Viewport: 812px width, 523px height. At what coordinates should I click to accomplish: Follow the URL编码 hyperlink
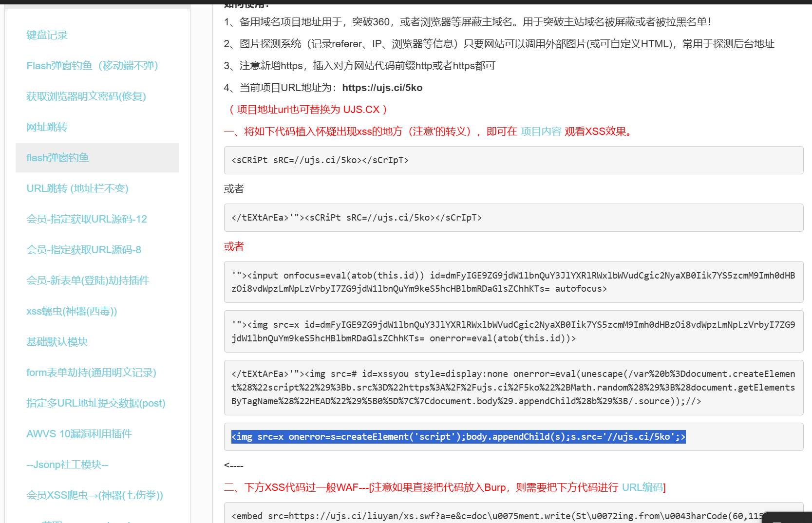click(642, 487)
